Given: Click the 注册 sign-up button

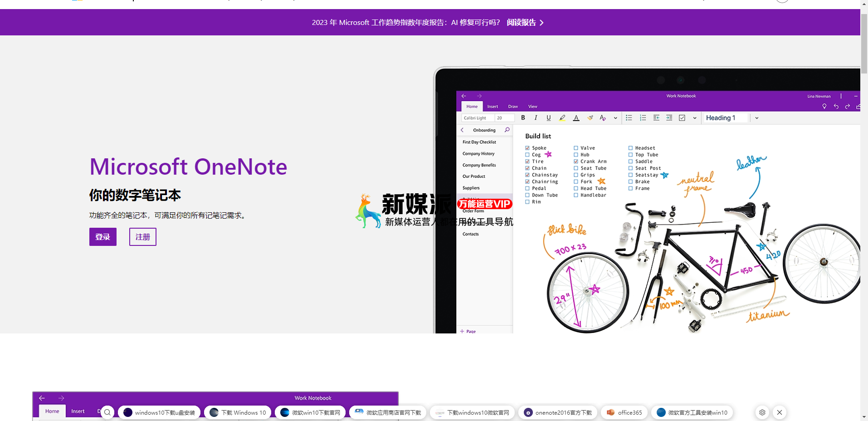Looking at the screenshot, I should click(143, 237).
